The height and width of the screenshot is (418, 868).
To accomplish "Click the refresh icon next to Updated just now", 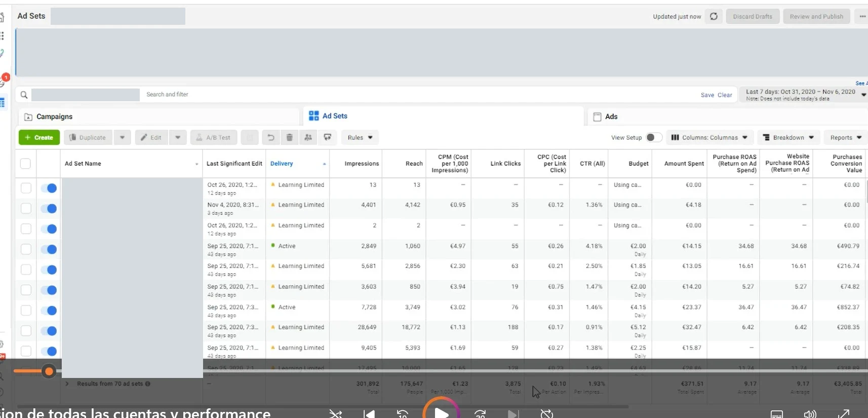I will pyautogui.click(x=714, y=16).
